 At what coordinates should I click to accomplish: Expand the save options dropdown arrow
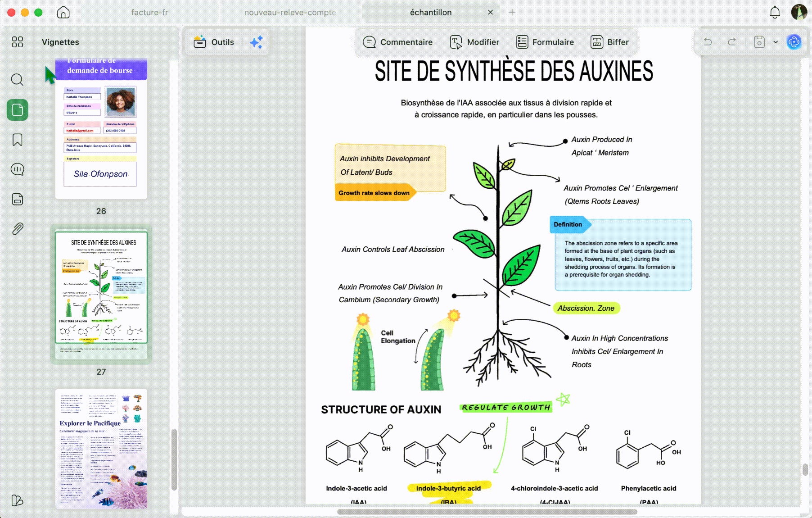776,42
